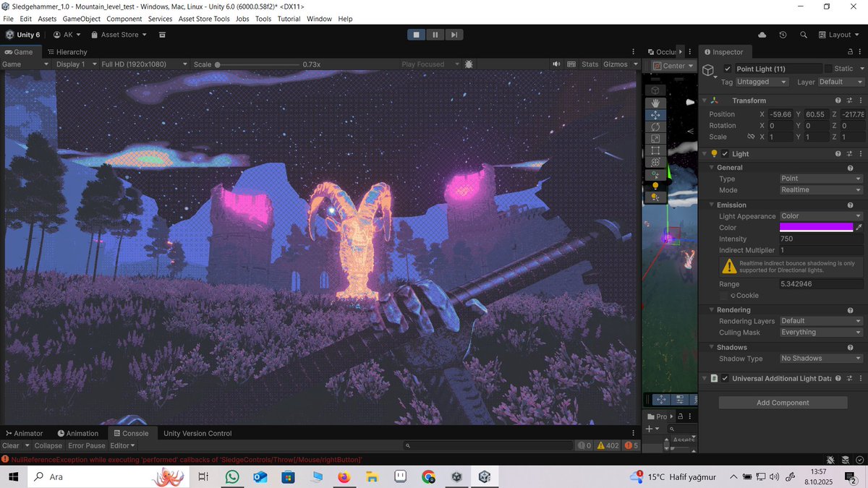Change the light Type dropdown
This screenshot has height=488, width=868.
(822, 179)
